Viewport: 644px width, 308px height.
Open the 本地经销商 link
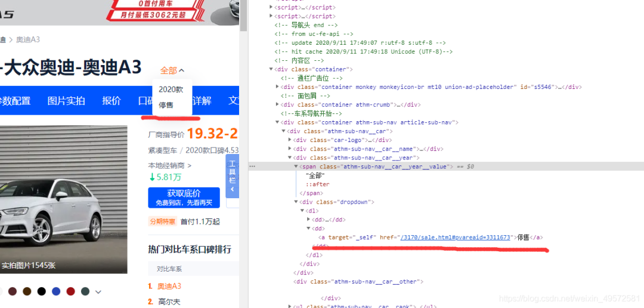(x=169, y=166)
